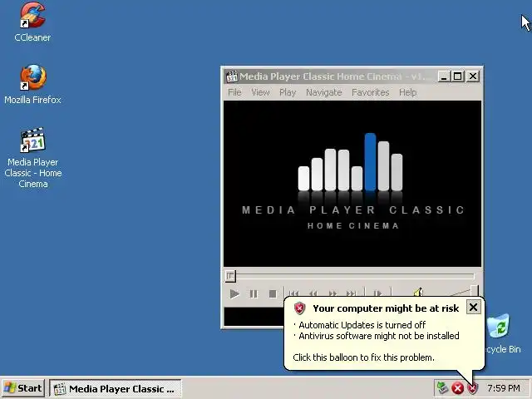The height and width of the screenshot is (399, 532).
Task: Click the red circle X tray icon
Action: [x=457, y=388]
